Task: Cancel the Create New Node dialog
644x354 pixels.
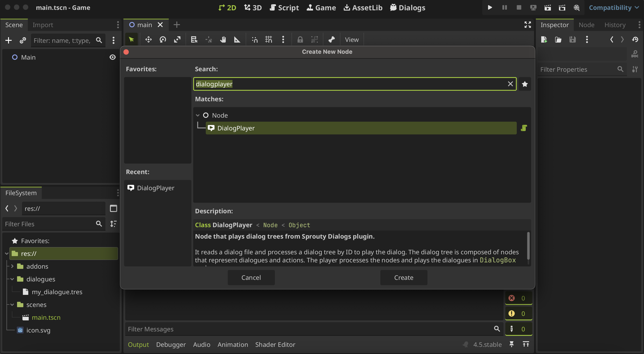Action: tap(251, 277)
